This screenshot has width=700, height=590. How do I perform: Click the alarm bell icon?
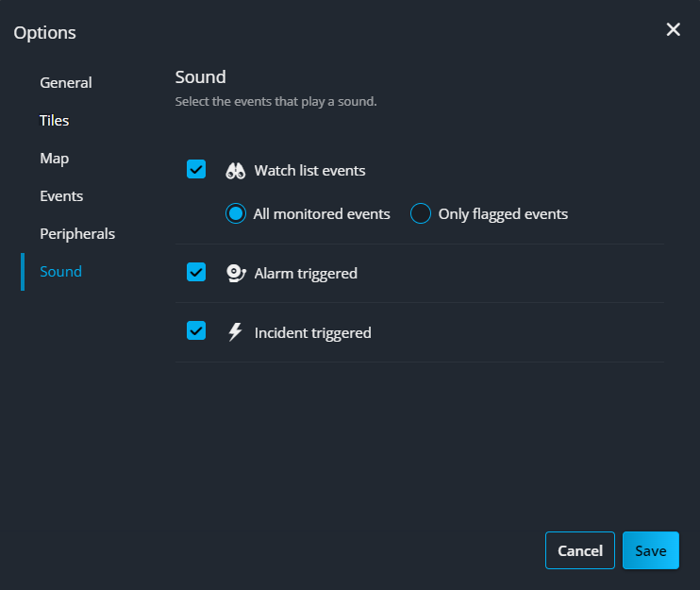point(236,274)
